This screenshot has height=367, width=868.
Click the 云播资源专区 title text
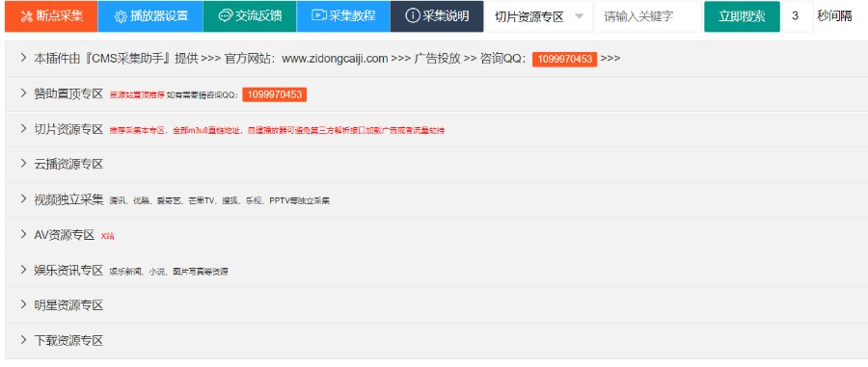(x=68, y=164)
